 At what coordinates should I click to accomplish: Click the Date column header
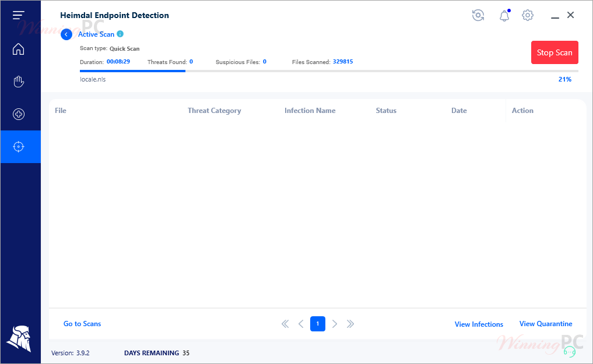point(459,111)
